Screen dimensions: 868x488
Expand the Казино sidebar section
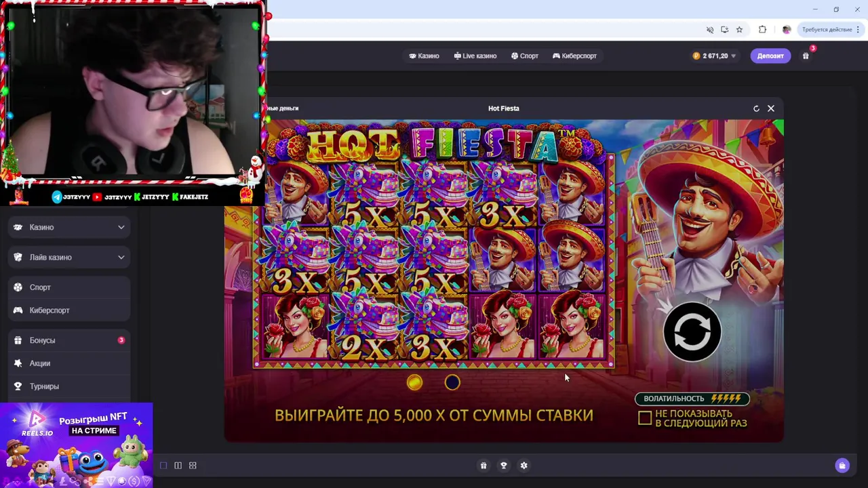pos(69,228)
